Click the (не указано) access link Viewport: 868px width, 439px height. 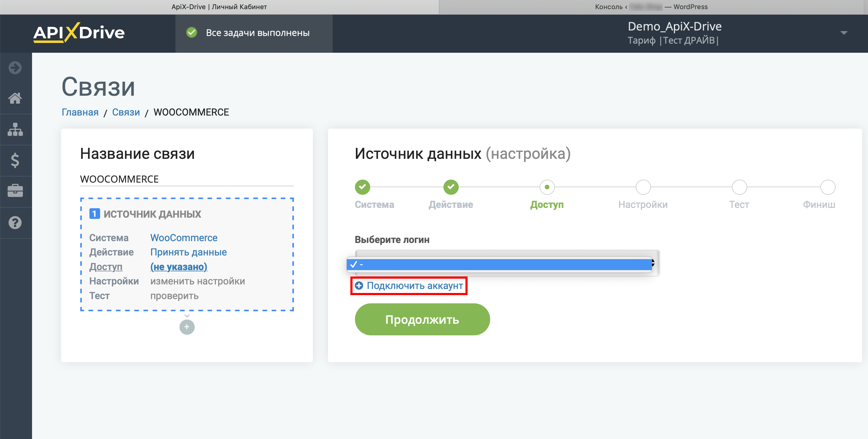[x=179, y=267]
